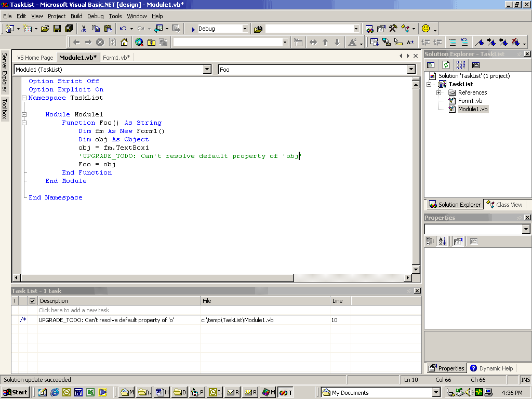
Task: Click the smiley face toolbar icon
Action: coord(426,29)
